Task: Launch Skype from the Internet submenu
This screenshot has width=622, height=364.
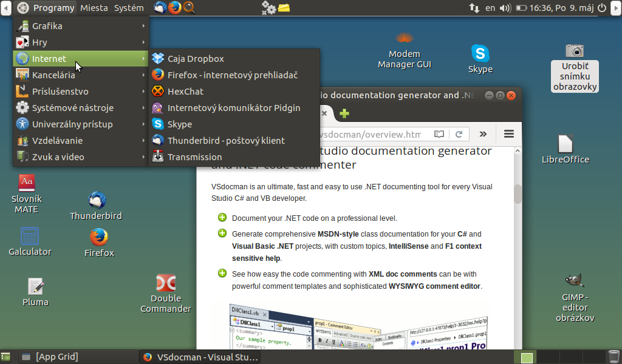Action: click(234, 124)
